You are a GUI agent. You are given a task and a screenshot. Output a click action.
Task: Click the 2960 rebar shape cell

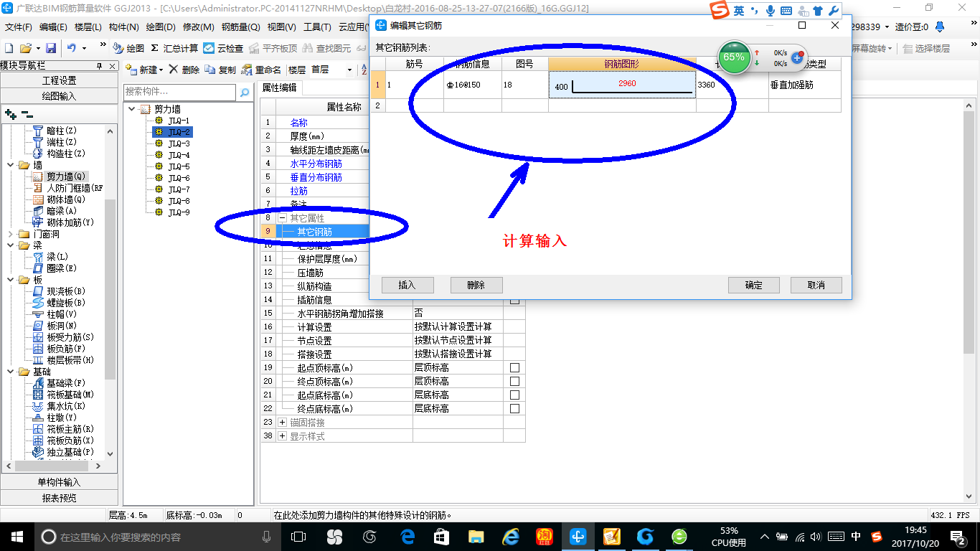622,85
